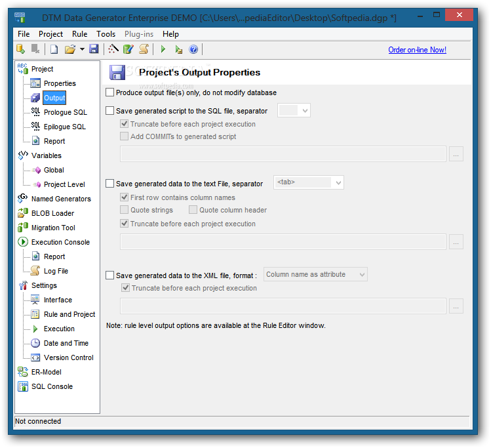Image resolution: width=491 pixels, height=448 pixels.
Task: Open project using the folder icon
Action: (70, 49)
